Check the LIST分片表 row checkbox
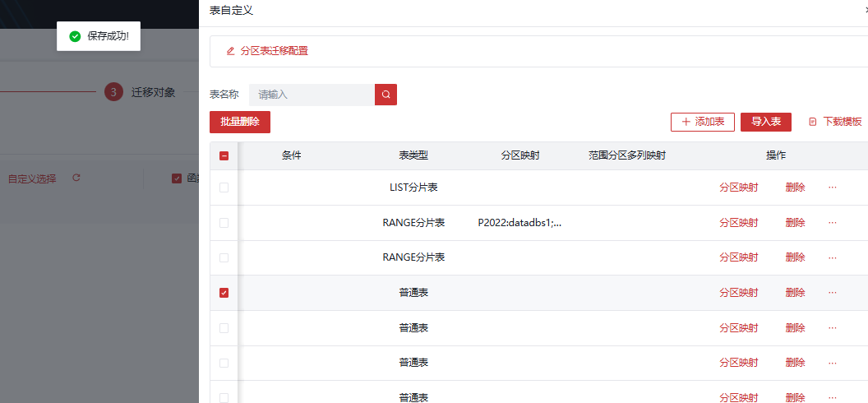 [224, 188]
